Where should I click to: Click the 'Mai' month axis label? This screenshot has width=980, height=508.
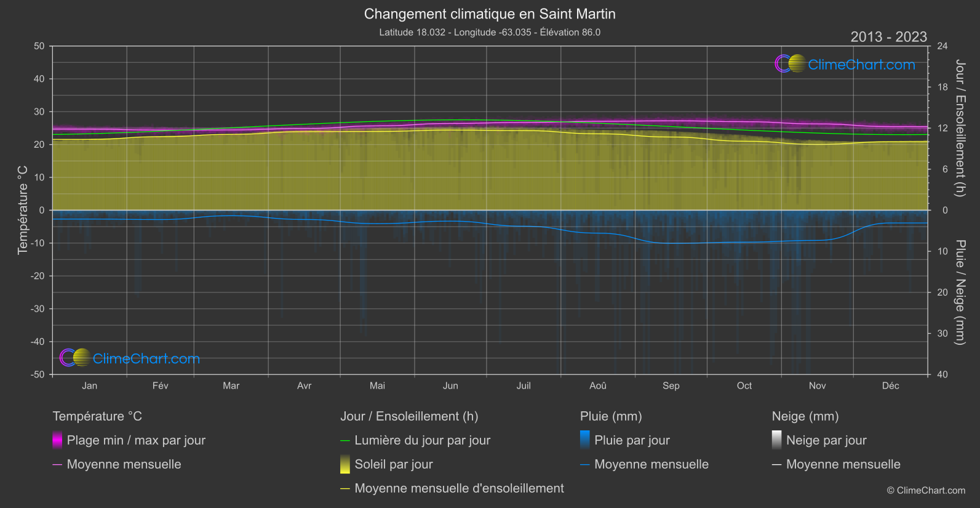click(377, 385)
